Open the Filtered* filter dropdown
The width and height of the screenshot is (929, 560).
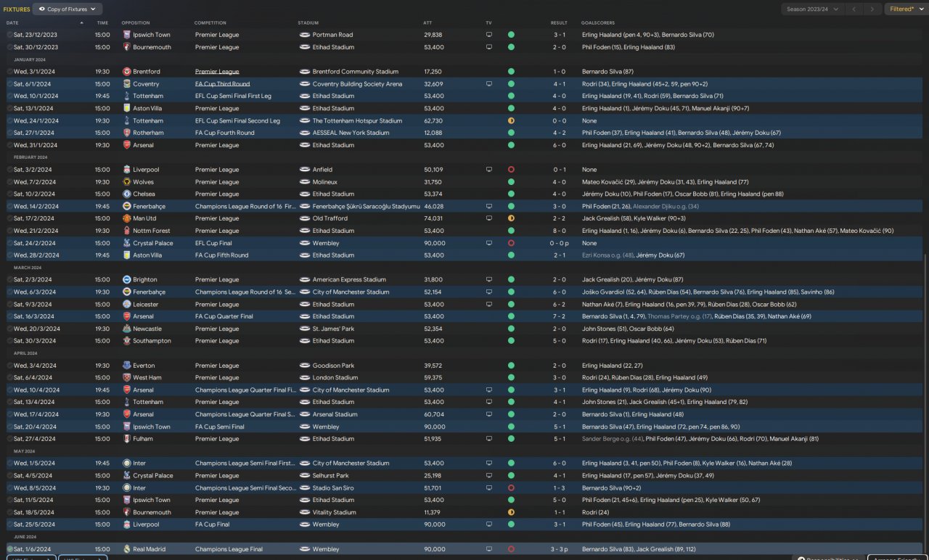point(905,9)
